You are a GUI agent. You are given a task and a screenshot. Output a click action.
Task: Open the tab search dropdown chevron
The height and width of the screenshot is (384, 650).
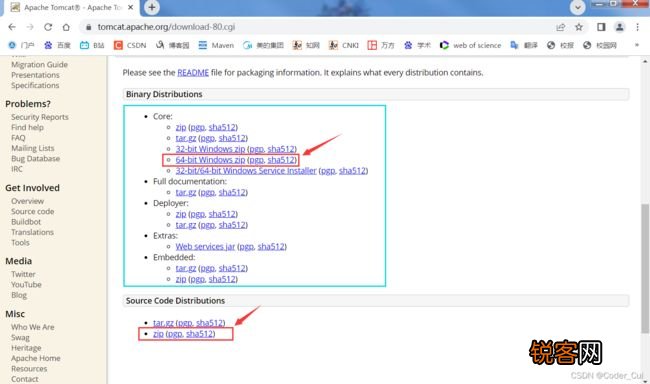point(577,7)
